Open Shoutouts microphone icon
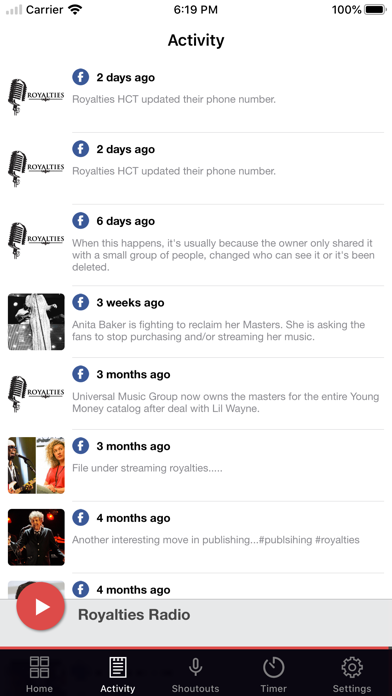 point(195,667)
